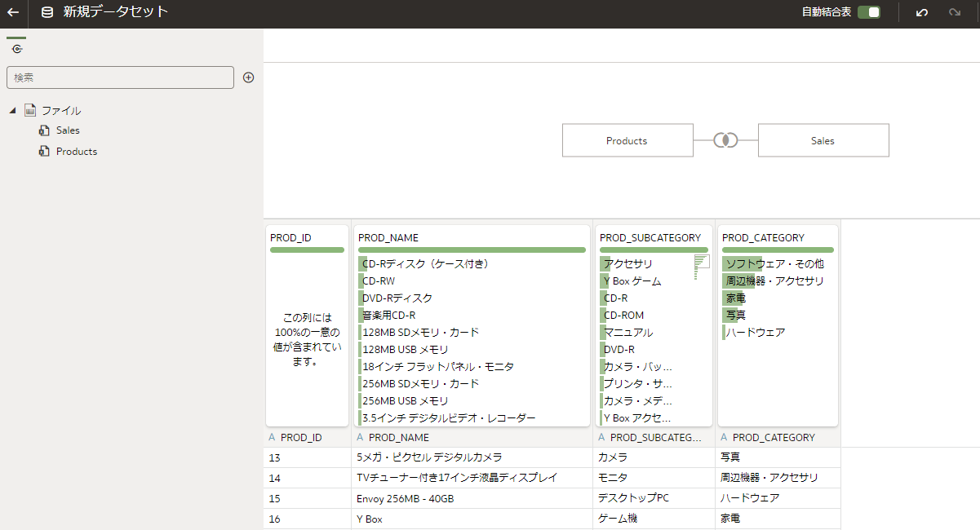The image size is (980, 530).
Task: Select 128MB SDメモリ・カード value
Action: [421, 333]
